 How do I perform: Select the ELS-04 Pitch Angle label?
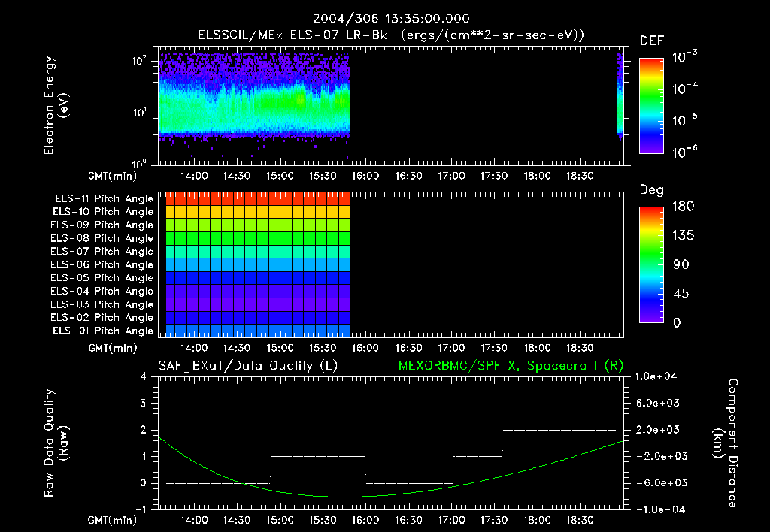click(x=102, y=291)
